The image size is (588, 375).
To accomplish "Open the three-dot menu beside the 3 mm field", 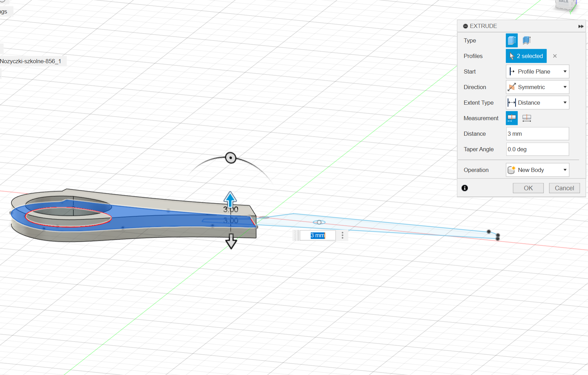I will coord(342,235).
